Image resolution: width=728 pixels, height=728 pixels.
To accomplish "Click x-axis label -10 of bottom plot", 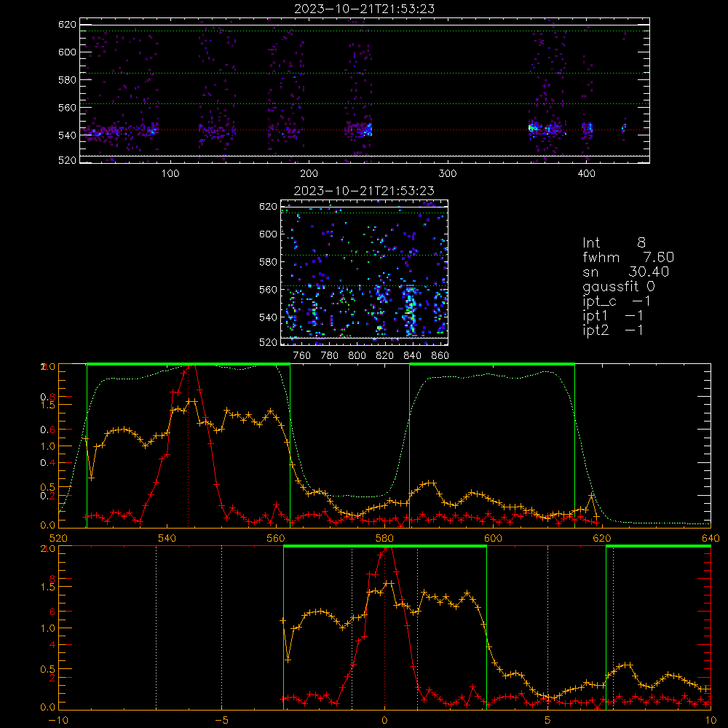I will click(x=58, y=721).
